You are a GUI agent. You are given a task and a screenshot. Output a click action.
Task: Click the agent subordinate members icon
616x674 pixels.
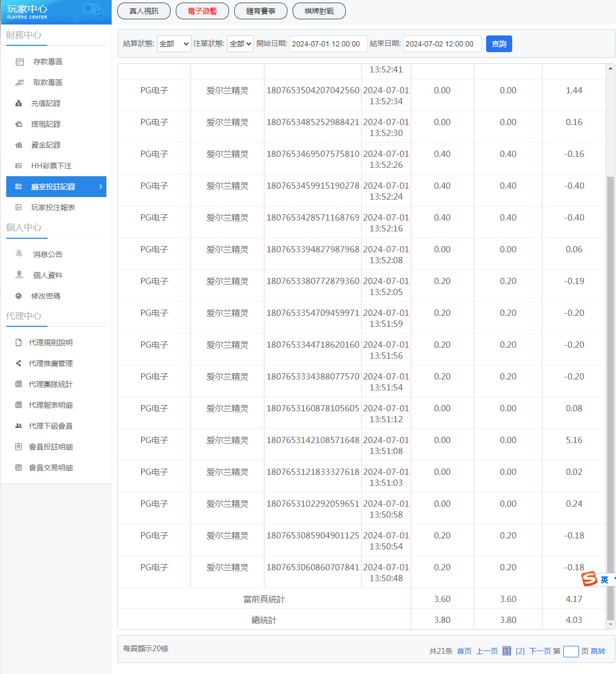(19, 426)
